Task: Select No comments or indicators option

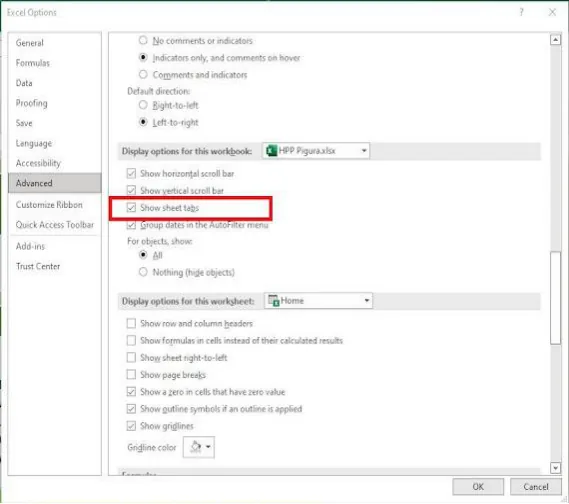Action: pyautogui.click(x=143, y=40)
